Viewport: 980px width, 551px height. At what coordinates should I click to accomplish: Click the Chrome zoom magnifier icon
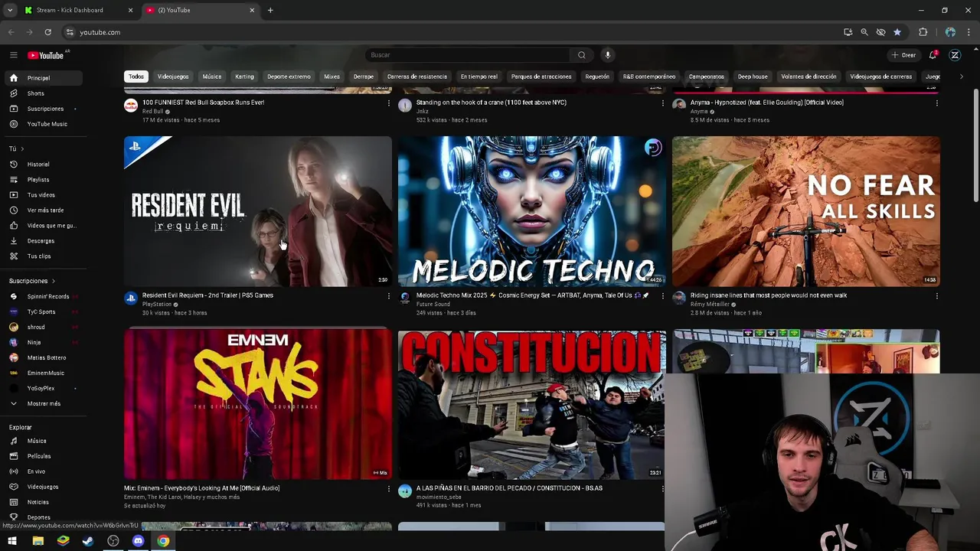point(864,32)
